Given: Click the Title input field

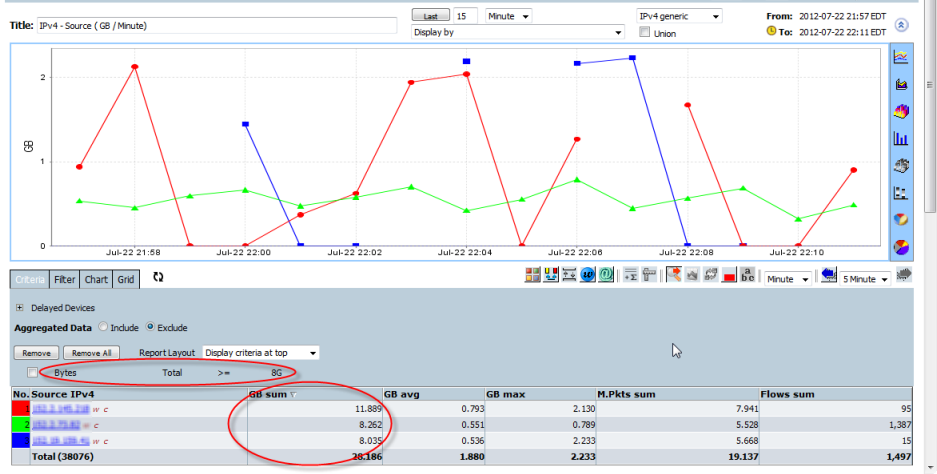Looking at the screenshot, I should (x=217, y=26).
